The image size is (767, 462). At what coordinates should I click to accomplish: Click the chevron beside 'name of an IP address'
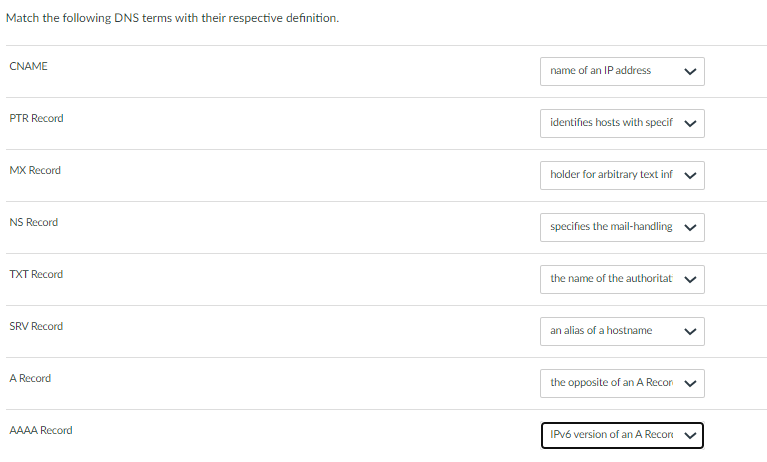point(689,72)
